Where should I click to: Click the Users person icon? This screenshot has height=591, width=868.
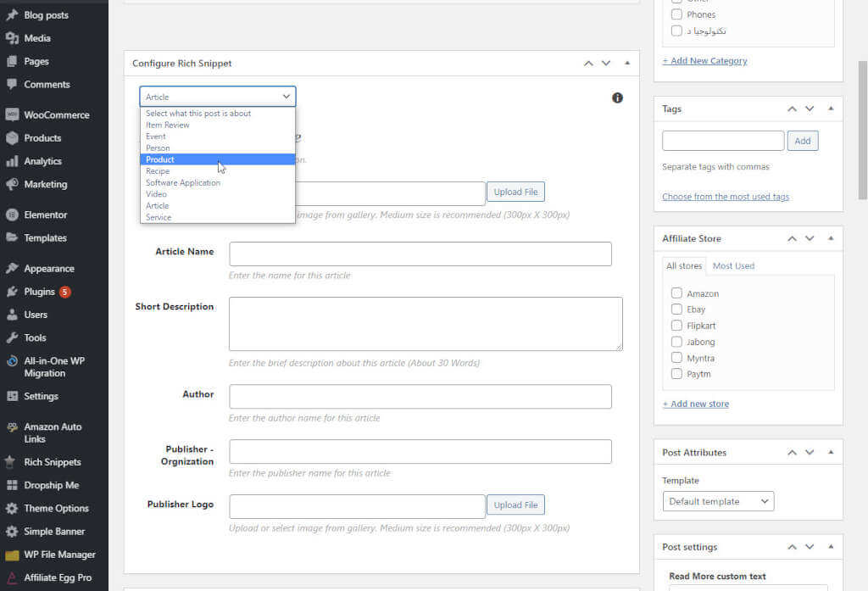(12, 315)
